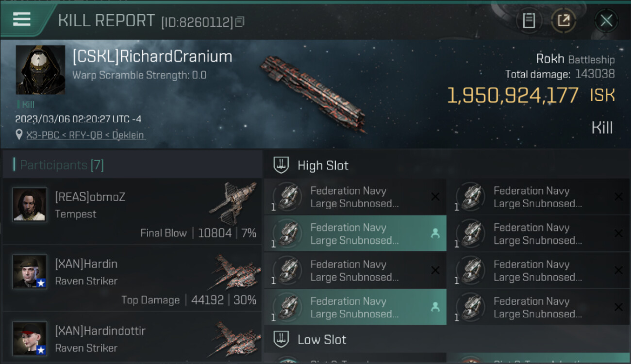
Task: Copy the kill report ID
Action: (240, 22)
